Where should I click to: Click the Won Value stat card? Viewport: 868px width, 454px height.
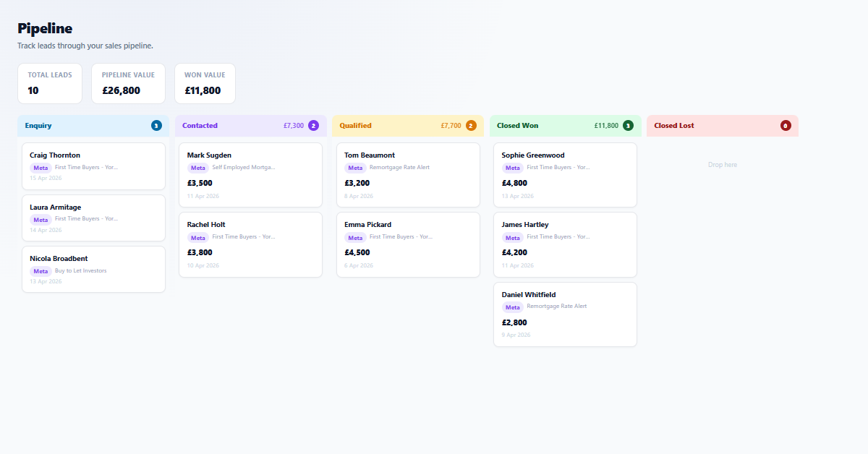tap(205, 83)
